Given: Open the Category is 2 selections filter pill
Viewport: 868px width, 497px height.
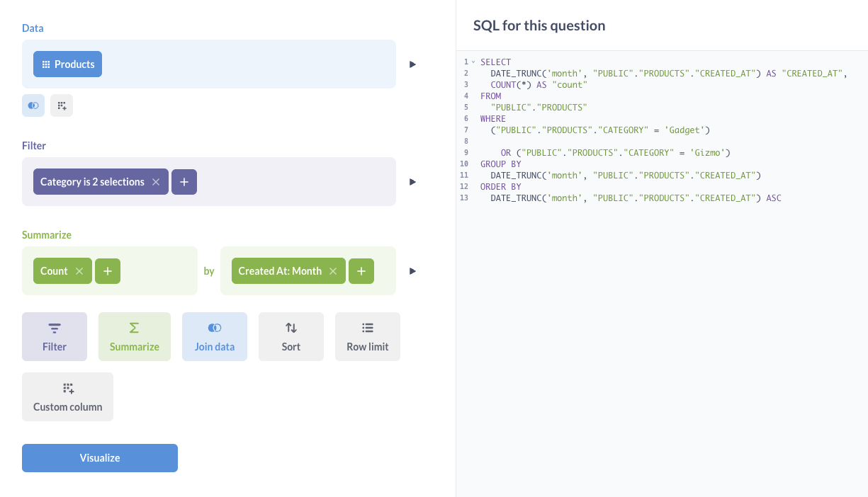Looking at the screenshot, I should [x=91, y=181].
